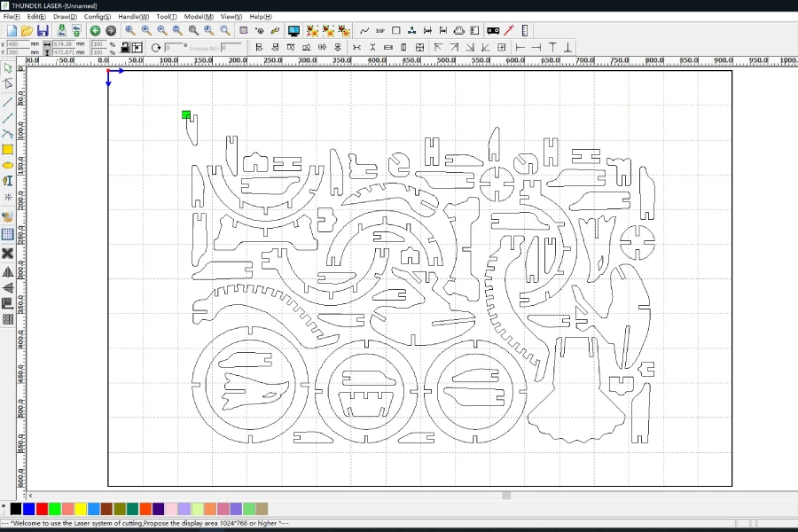Select the yellow ellipse drawing tool
798x532 pixels.
tap(8, 166)
